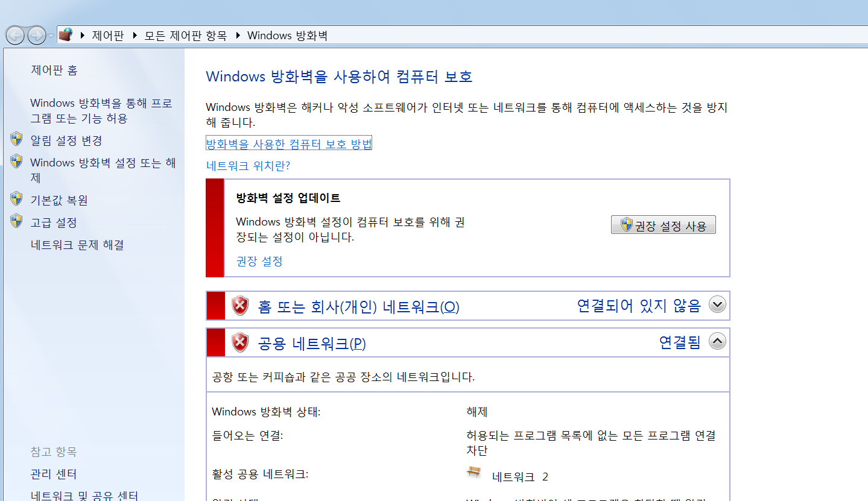This screenshot has height=501, width=868.
Task: Click shield icon beside 기본값 복원
Action: point(17,198)
